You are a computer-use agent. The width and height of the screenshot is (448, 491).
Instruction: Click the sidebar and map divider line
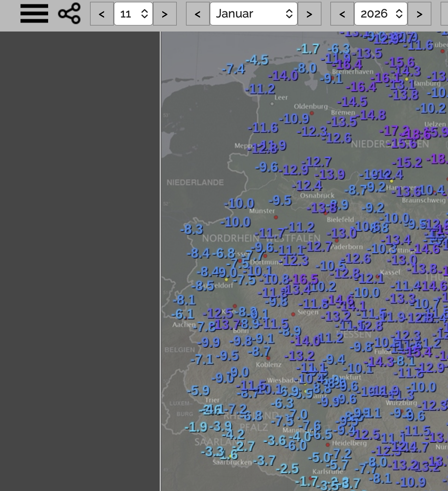pos(160,261)
